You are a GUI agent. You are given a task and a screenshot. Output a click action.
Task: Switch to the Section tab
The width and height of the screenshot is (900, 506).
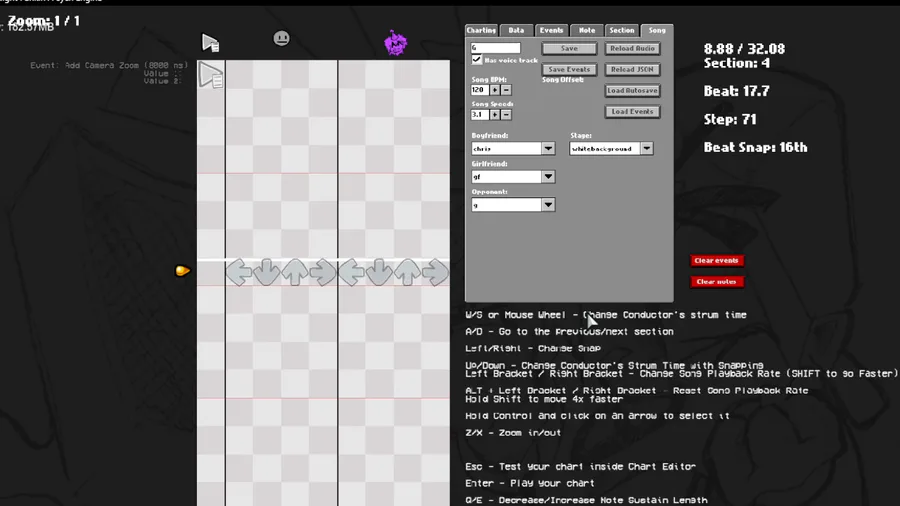622,30
